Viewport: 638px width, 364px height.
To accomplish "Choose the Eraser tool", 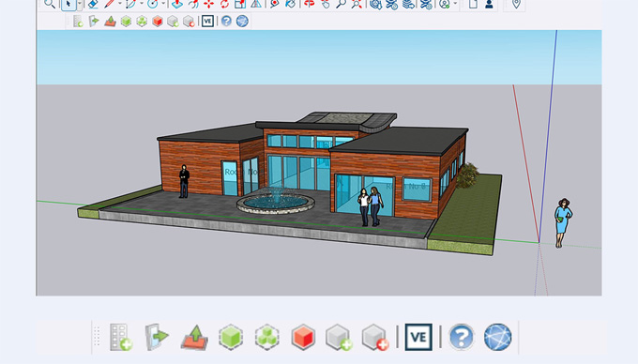I will tap(94, 4).
